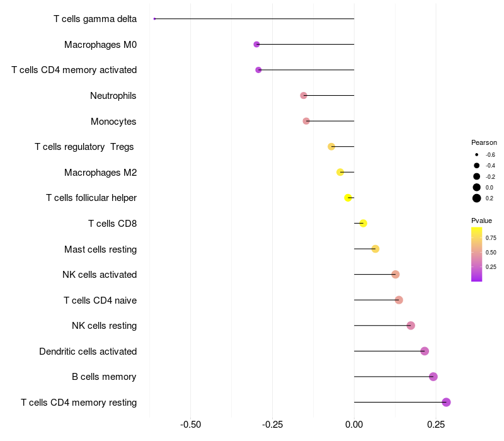Viewport: 504px width, 441px height.
Task: Select the NK cells resting marker
Action: tap(411, 326)
